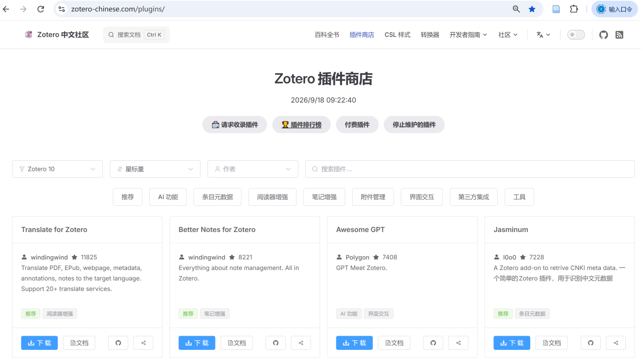Image resolution: width=641 pixels, height=364 pixels.
Task: Open the language translation menu icon
Action: [x=543, y=35]
